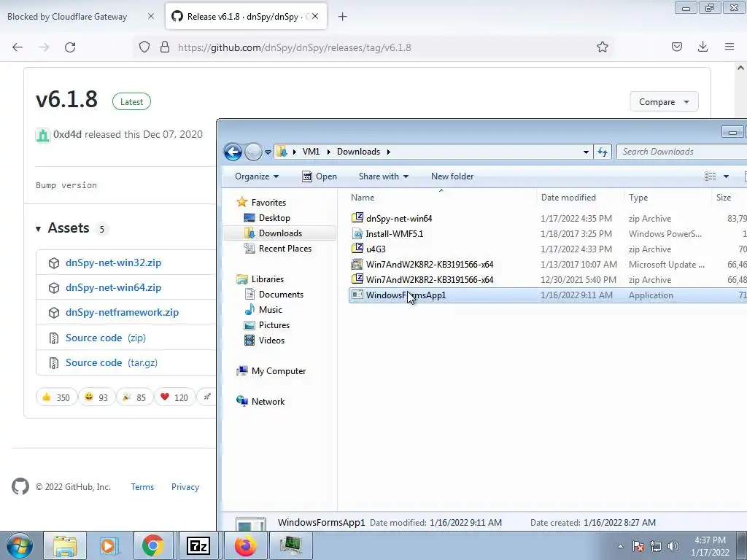Click the 0xd4d avatar image
The width and height of the screenshot is (747, 560).
click(43, 135)
